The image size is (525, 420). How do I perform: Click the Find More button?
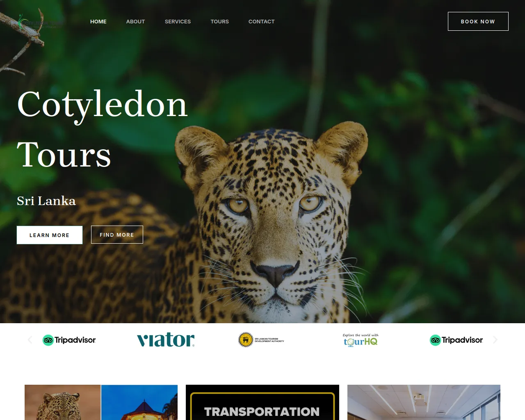pos(117,235)
